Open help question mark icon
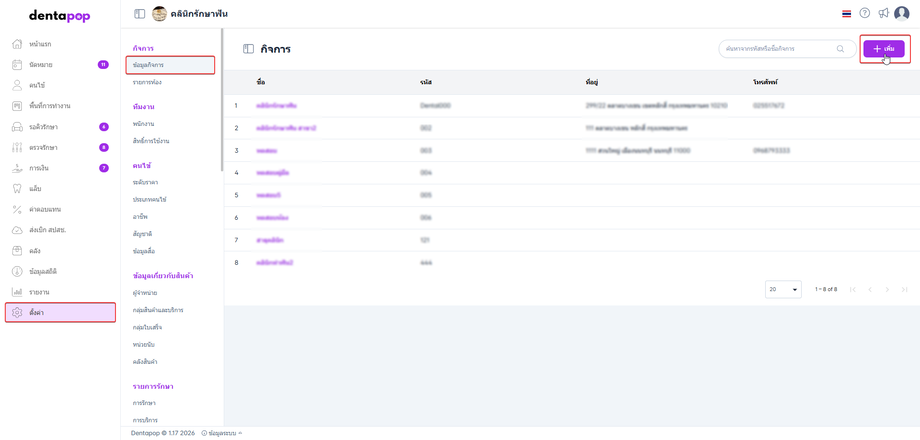 pos(864,13)
